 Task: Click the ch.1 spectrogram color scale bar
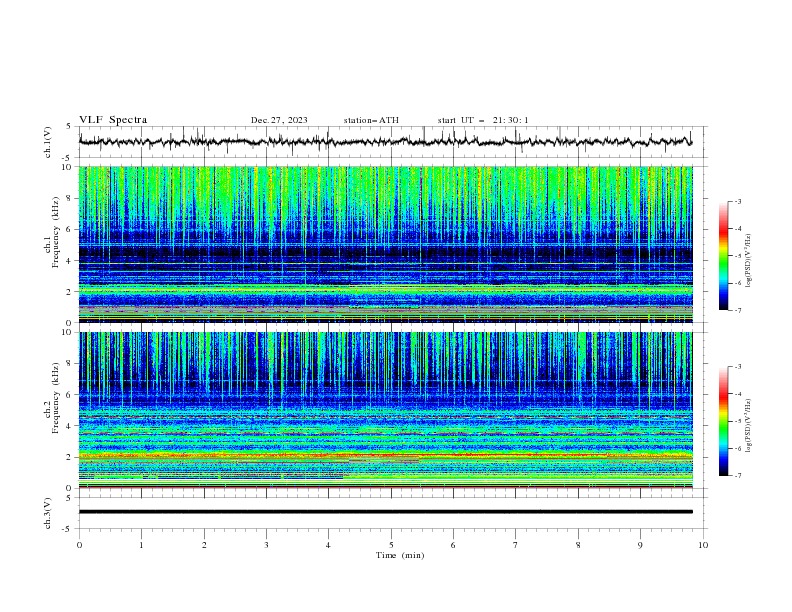click(724, 256)
